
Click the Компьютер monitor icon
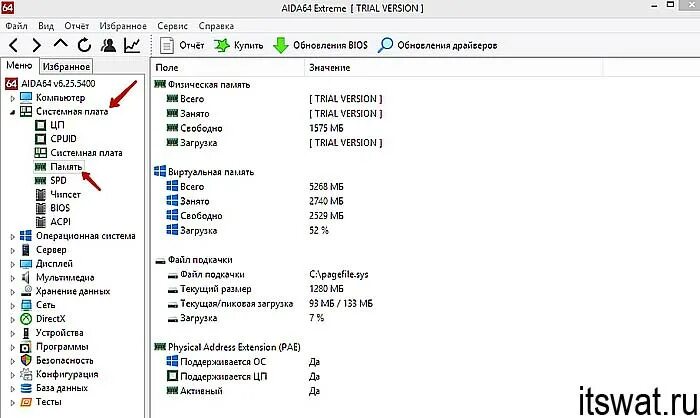coord(26,97)
